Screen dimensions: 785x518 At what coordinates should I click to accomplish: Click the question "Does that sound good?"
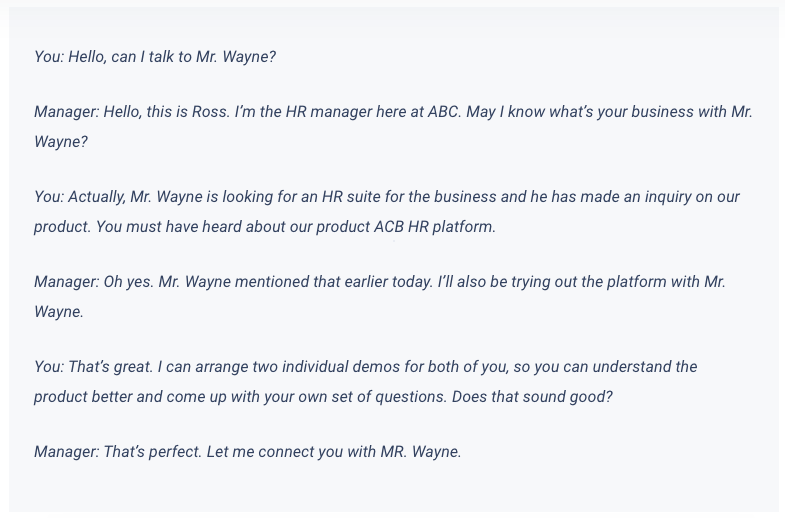coord(532,397)
